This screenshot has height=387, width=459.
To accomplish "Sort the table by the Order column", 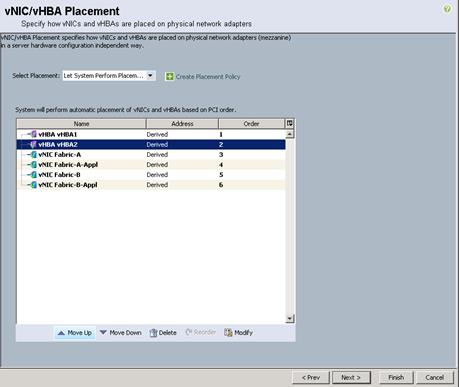I will click(x=251, y=124).
